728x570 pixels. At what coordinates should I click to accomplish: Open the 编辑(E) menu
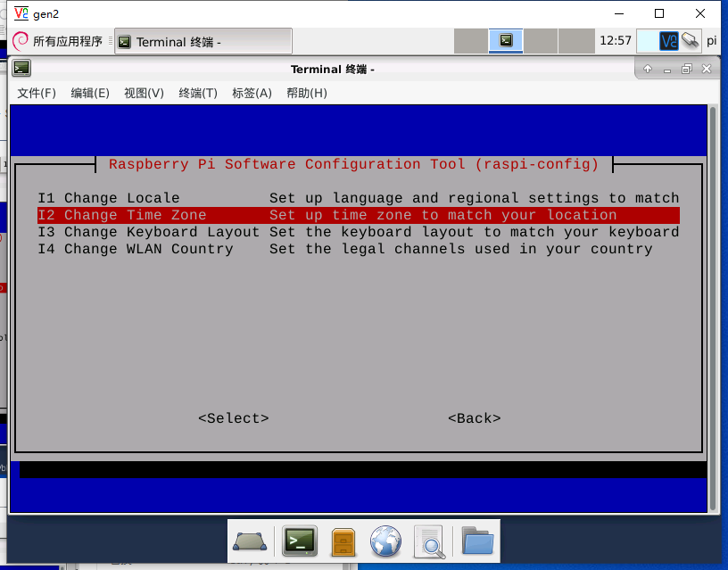(90, 94)
